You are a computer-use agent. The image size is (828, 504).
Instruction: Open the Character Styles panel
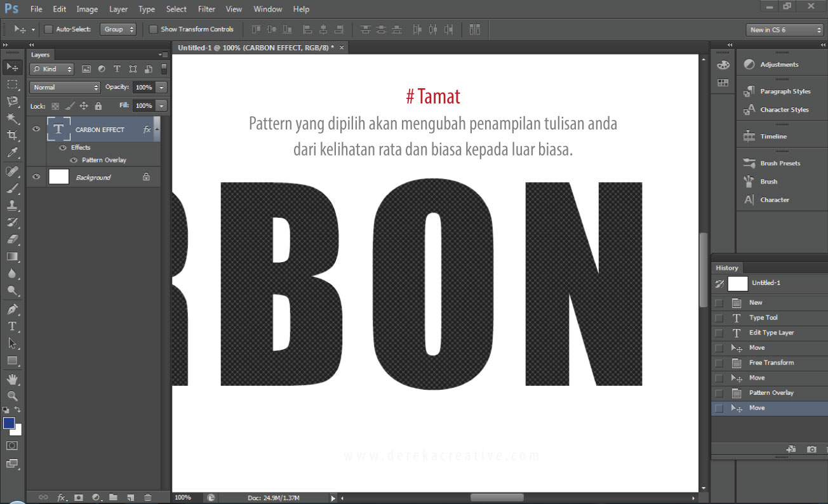[784, 110]
